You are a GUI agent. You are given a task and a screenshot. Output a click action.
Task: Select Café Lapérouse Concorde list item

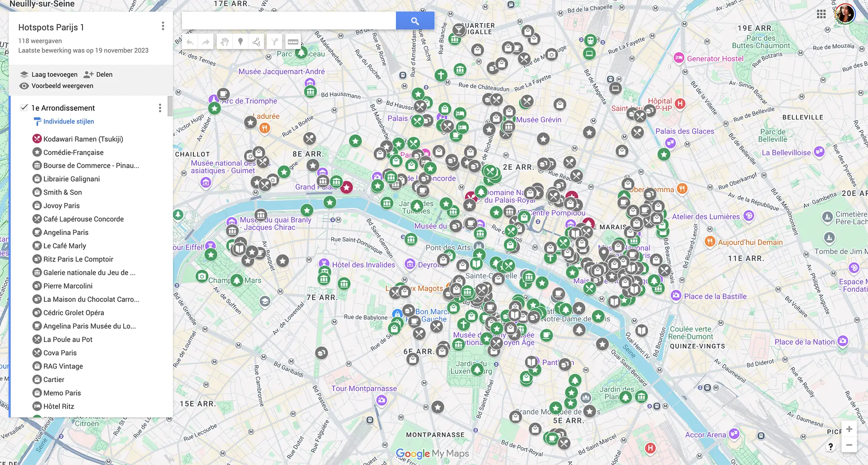click(83, 219)
